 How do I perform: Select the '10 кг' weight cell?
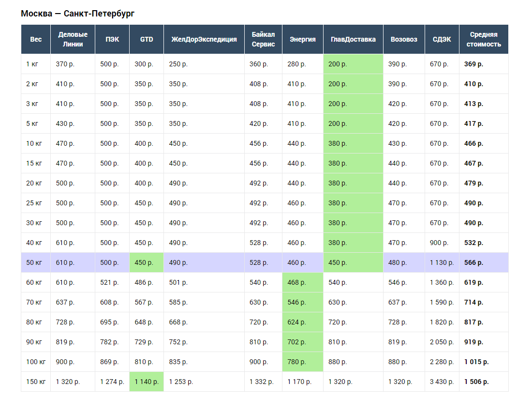(x=36, y=143)
